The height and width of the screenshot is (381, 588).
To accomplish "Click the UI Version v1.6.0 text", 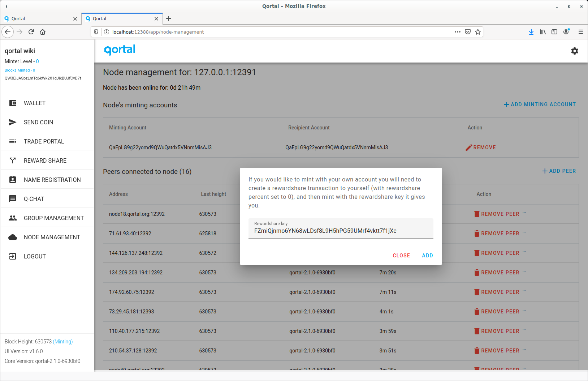I will coord(24,351).
